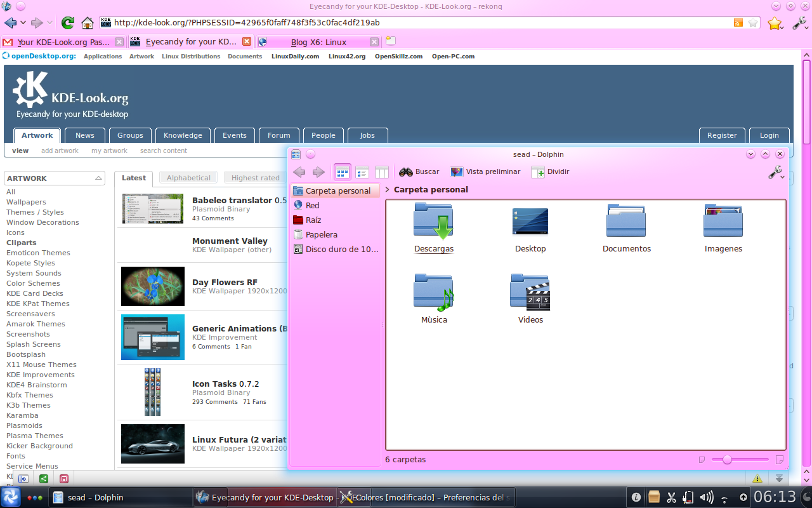Viewport: 812px width, 508px height.
Task: Open the openDesktop.org Applications link
Action: tap(103, 56)
